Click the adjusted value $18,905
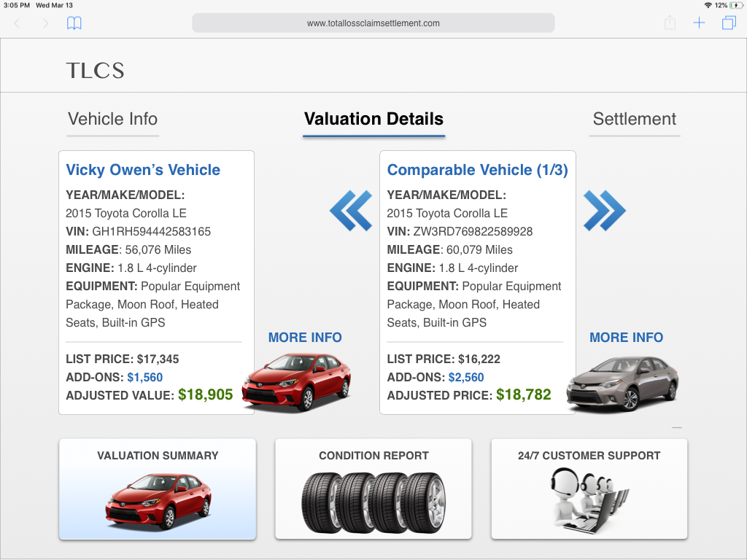The width and height of the screenshot is (747, 560). [205, 394]
